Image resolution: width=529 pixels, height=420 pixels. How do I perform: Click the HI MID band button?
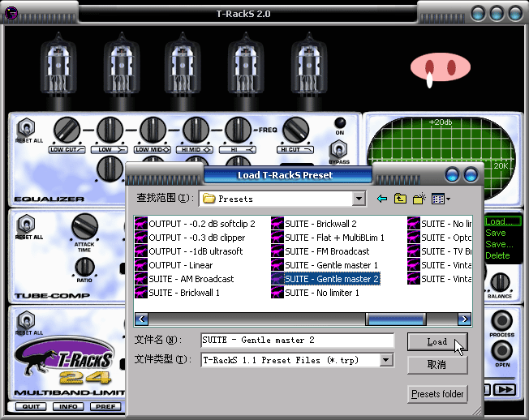tap(195, 149)
